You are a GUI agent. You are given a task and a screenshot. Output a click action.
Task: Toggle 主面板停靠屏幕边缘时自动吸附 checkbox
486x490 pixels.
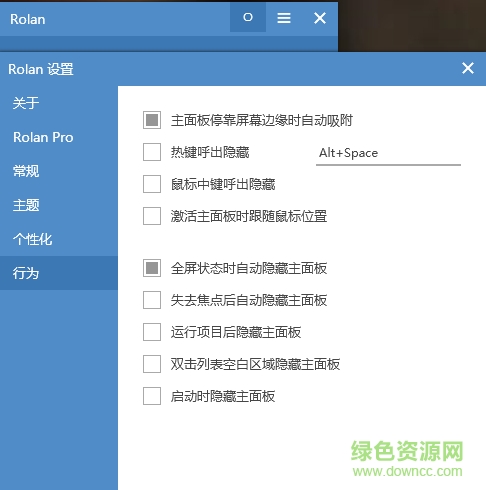(152, 120)
